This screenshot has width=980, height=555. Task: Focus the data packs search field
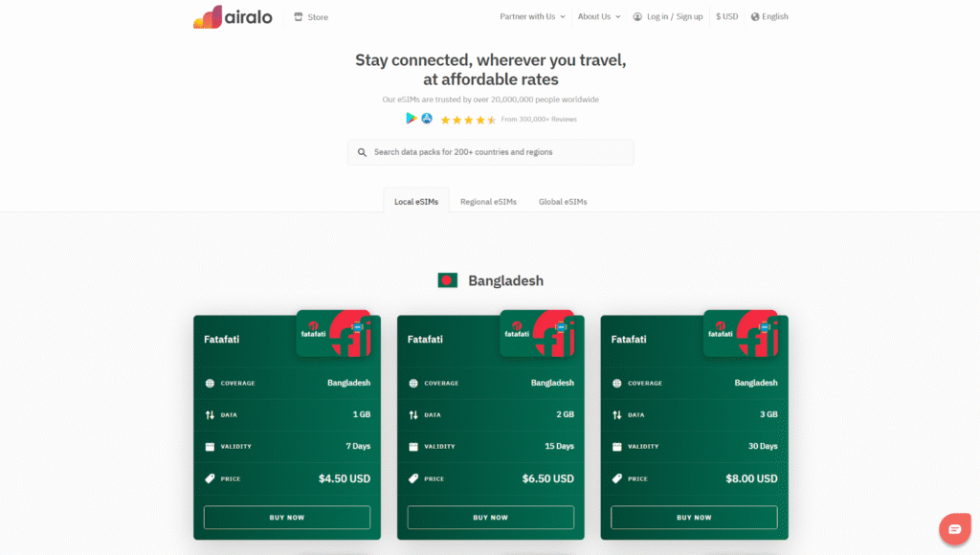[491, 152]
